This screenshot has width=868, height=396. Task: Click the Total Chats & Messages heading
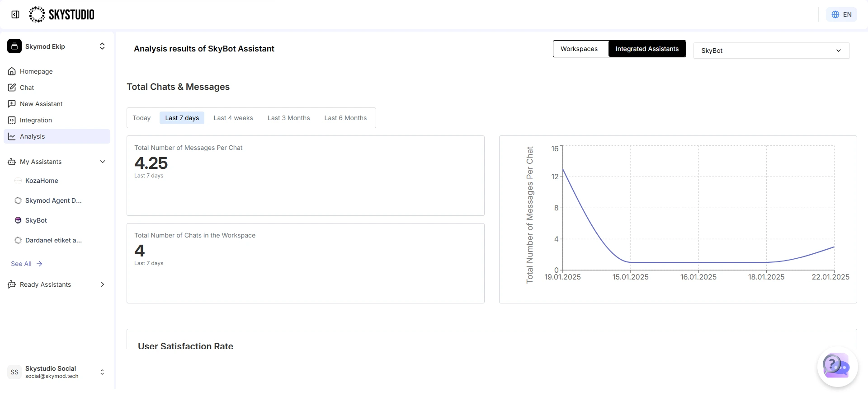click(x=178, y=87)
